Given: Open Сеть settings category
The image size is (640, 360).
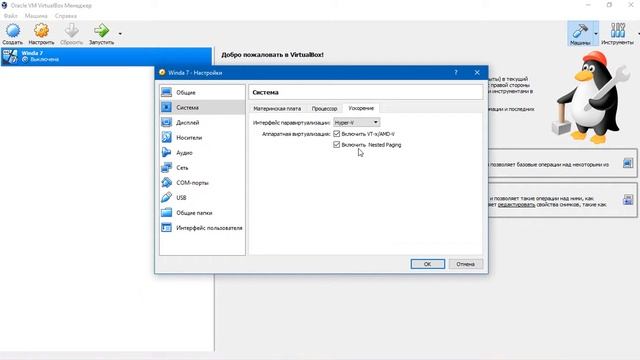Looking at the screenshot, I should [x=202, y=168].
